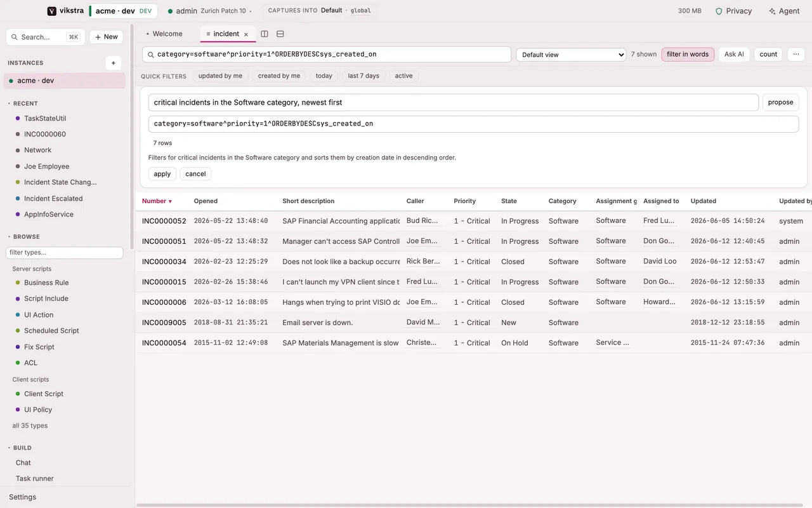Focus the sidebar Search field
The height and width of the screenshot is (508, 812).
46,37
